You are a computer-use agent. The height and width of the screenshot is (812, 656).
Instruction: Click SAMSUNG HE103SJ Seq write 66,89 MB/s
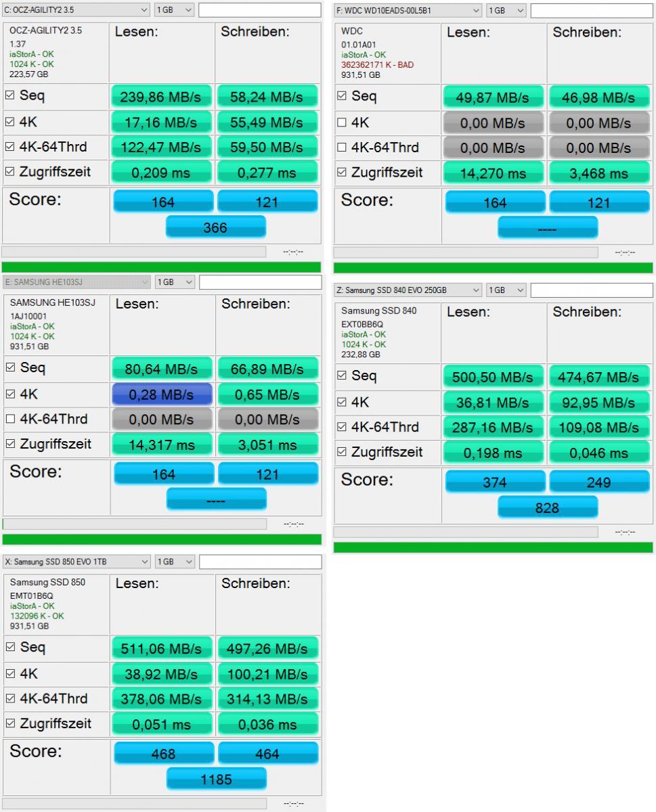[x=267, y=369]
